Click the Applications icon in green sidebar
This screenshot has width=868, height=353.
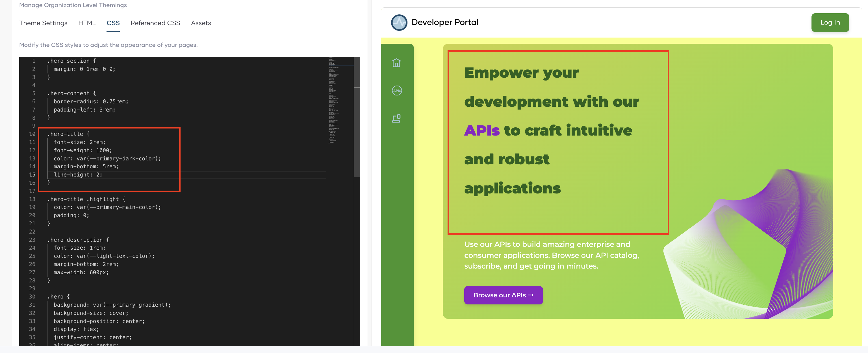tap(396, 118)
